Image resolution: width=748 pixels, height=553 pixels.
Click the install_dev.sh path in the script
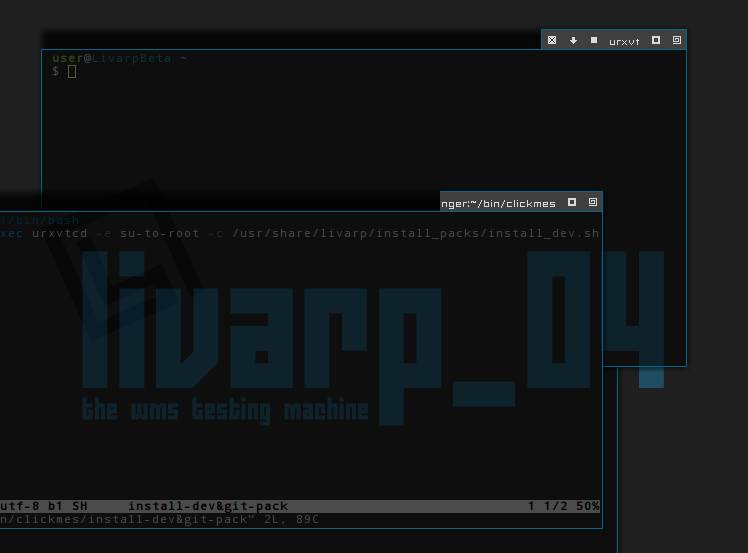[x=415, y=233]
